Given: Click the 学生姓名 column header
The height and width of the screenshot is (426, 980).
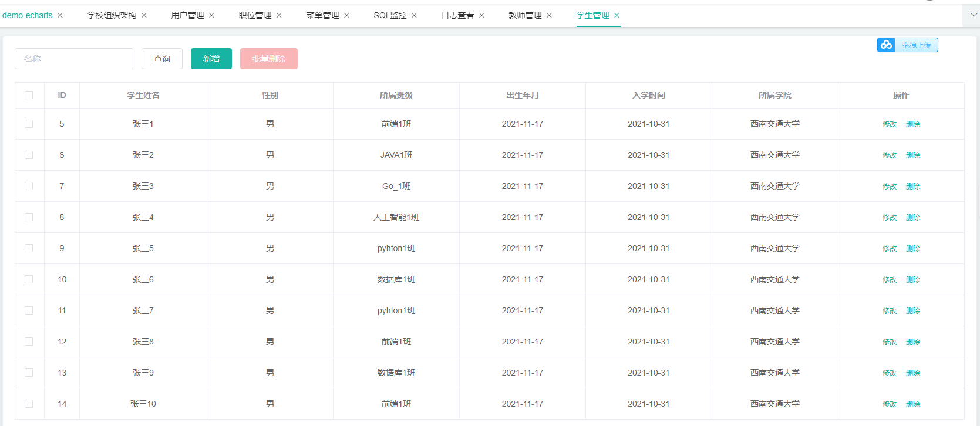Looking at the screenshot, I should point(143,95).
